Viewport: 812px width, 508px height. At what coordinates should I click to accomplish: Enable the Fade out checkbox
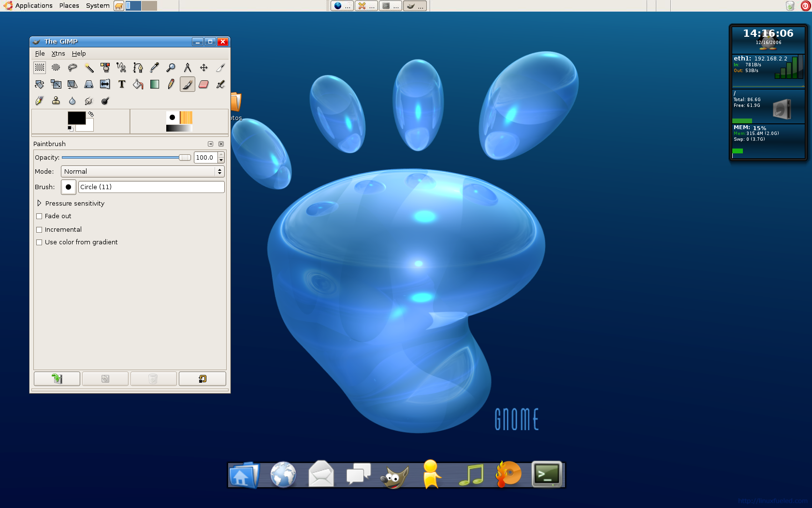click(39, 216)
